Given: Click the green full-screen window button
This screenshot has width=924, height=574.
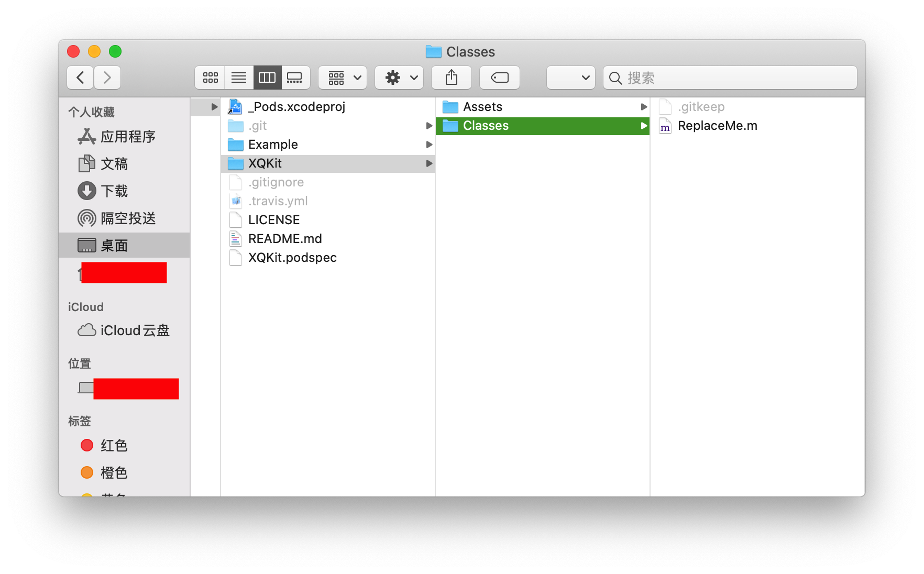Looking at the screenshot, I should (x=115, y=51).
